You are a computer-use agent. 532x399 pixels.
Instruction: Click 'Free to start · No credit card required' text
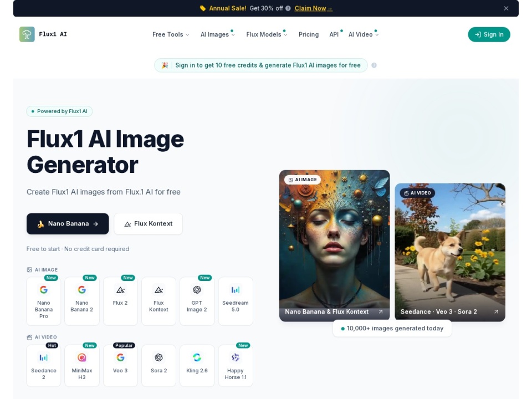click(x=78, y=249)
